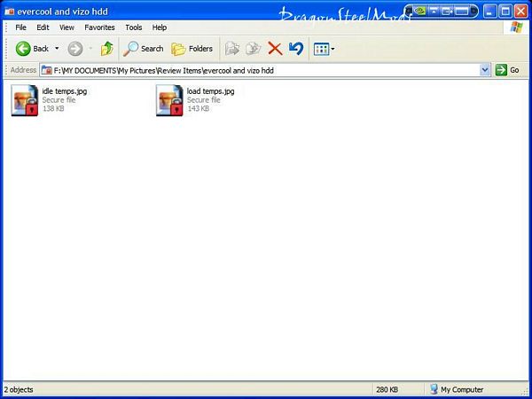The image size is (532, 399).
Task: Go up one folder level
Action: 106,49
